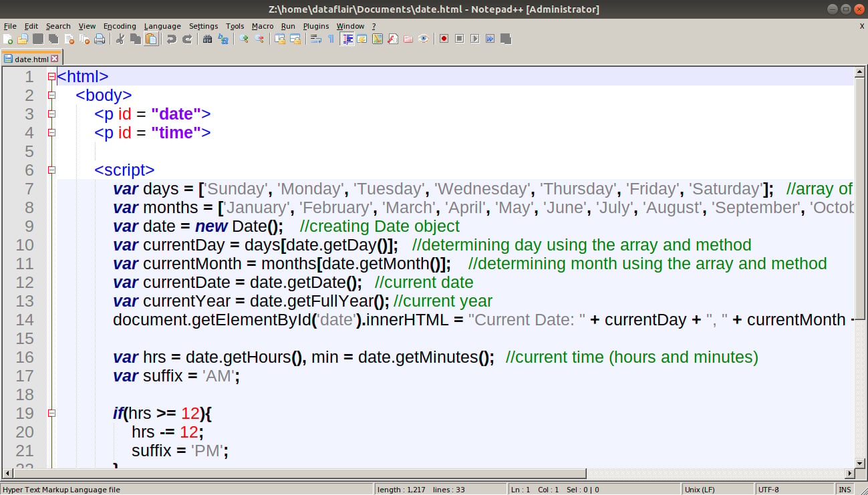The width and height of the screenshot is (868, 495).
Task: Toggle Show All Characters pilcrow icon
Action: coord(331,39)
